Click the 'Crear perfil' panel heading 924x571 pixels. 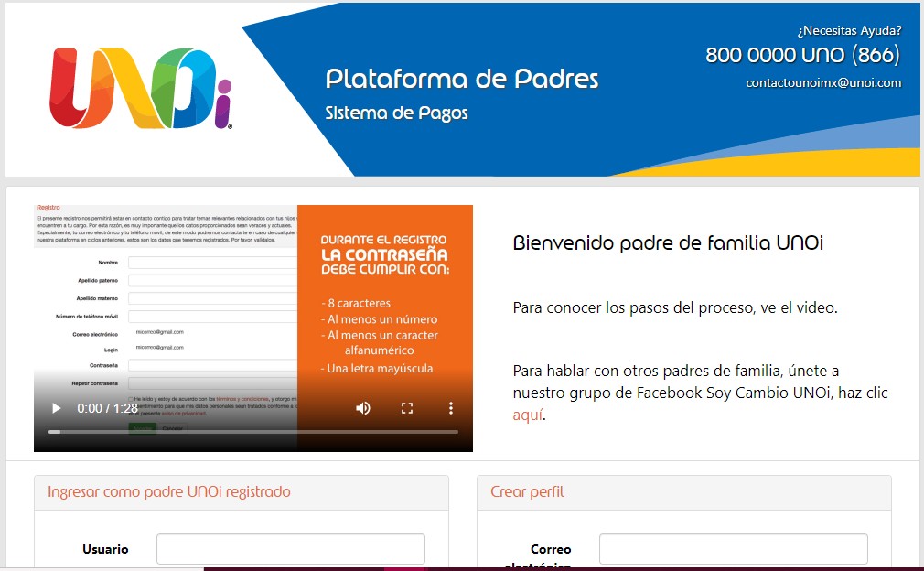[527, 492]
